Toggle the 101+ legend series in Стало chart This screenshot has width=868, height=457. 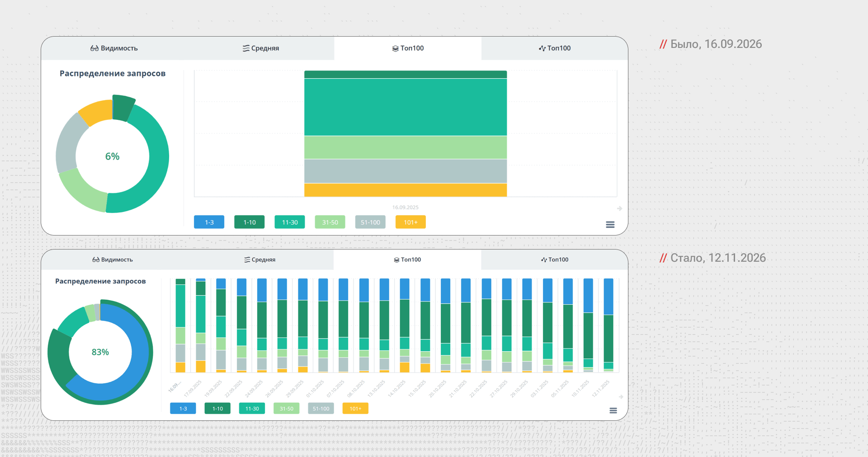pyautogui.click(x=355, y=409)
